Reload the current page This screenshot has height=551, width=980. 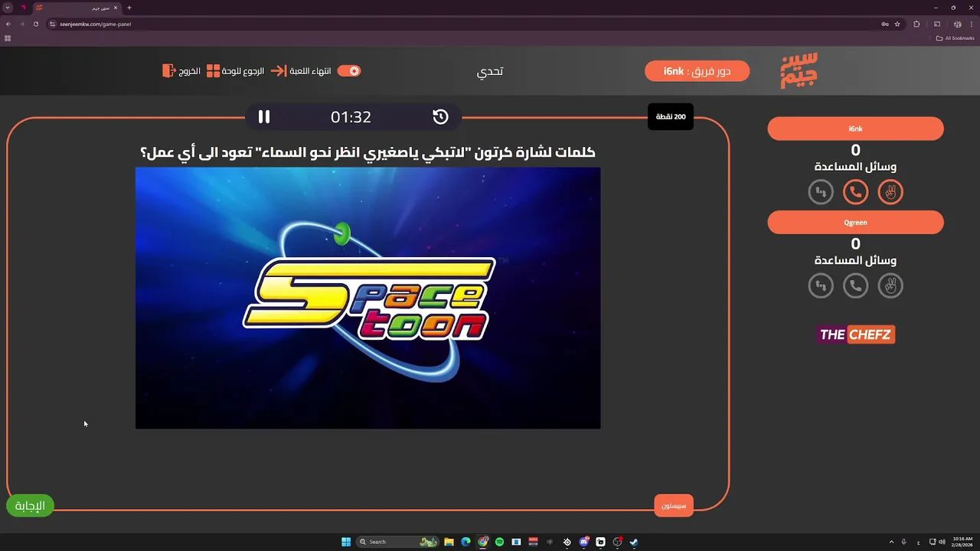click(x=35, y=24)
